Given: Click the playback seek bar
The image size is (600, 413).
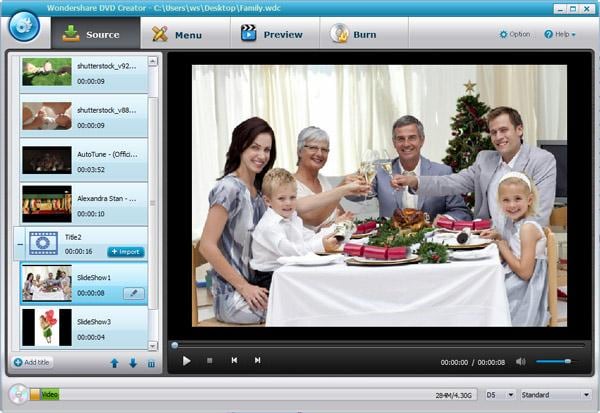Looking at the screenshot, I should tap(378, 345).
